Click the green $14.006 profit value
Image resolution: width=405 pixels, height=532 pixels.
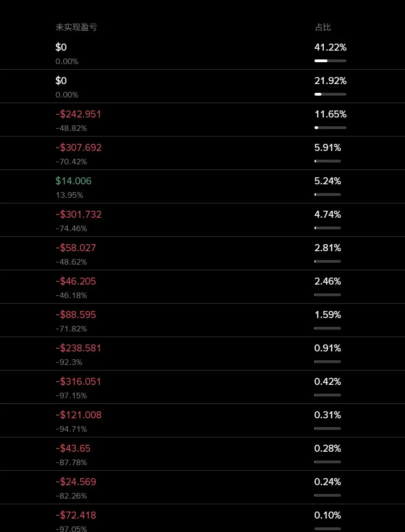(x=73, y=181)
